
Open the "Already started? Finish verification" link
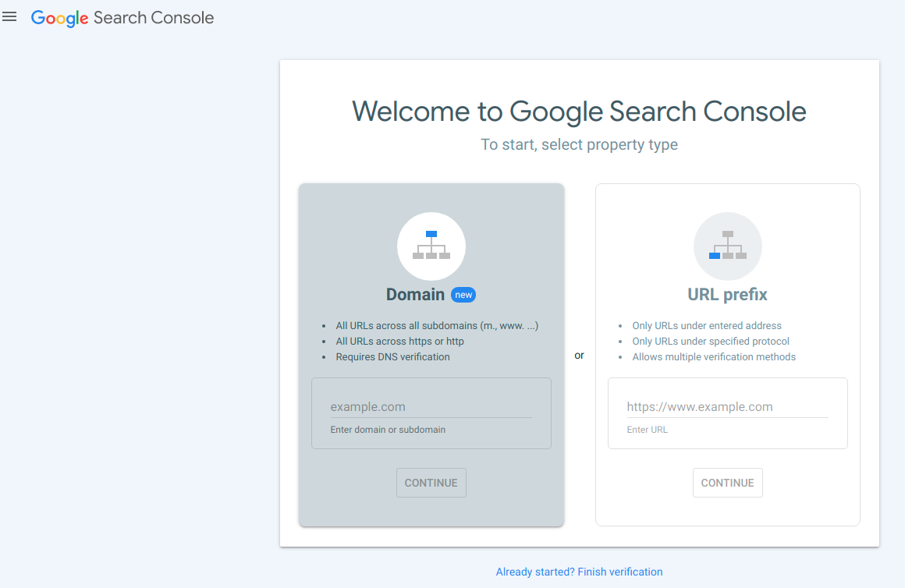(x=579, y=572)
